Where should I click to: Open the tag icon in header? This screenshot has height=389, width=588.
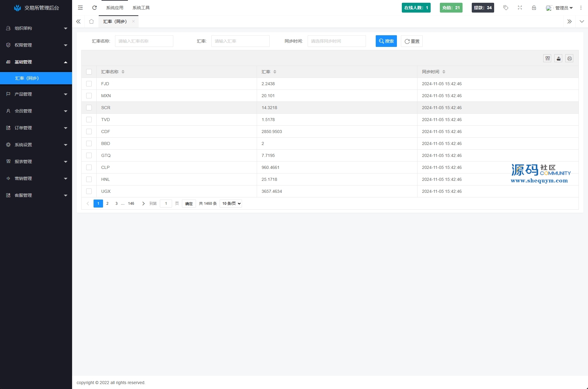505,8
